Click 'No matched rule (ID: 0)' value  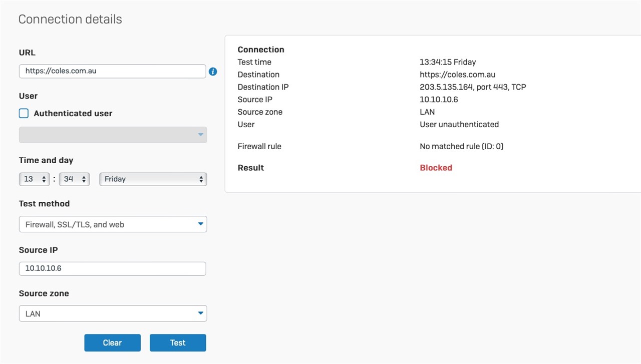click(x=461, y=147)
